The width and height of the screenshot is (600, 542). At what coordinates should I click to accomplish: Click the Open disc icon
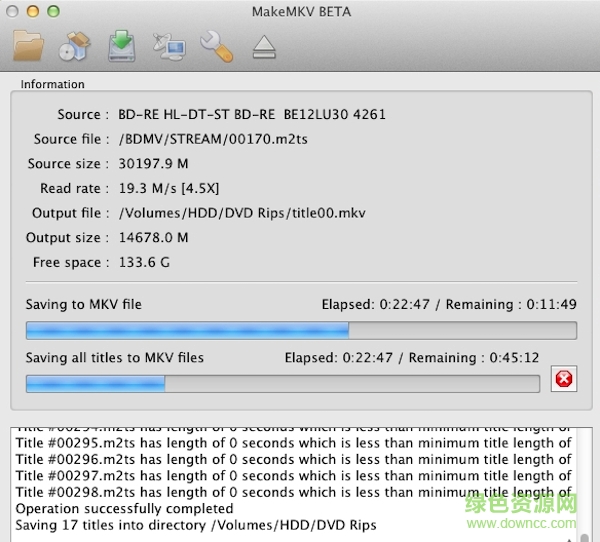coord(75,45)
